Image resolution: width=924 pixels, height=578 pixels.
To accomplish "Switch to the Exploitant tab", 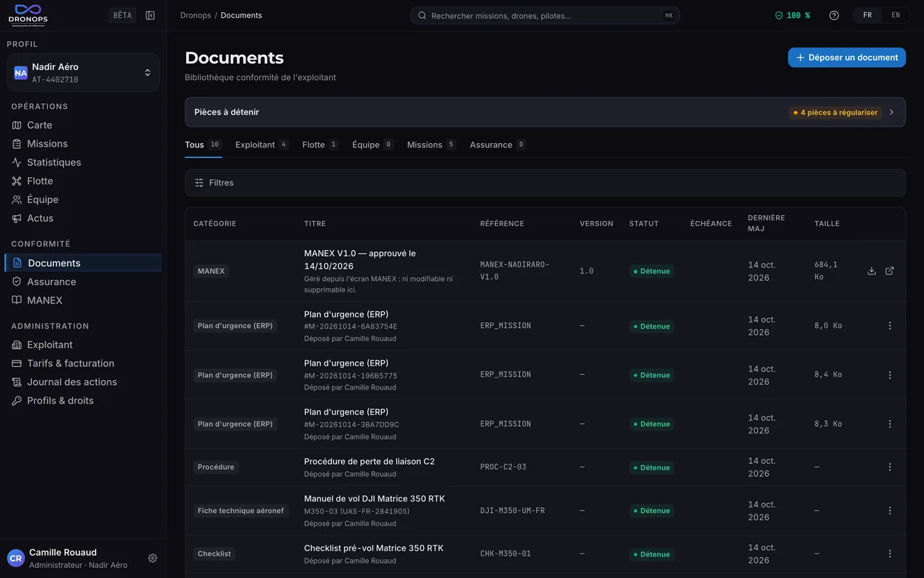I will click(x=262, y=144).
